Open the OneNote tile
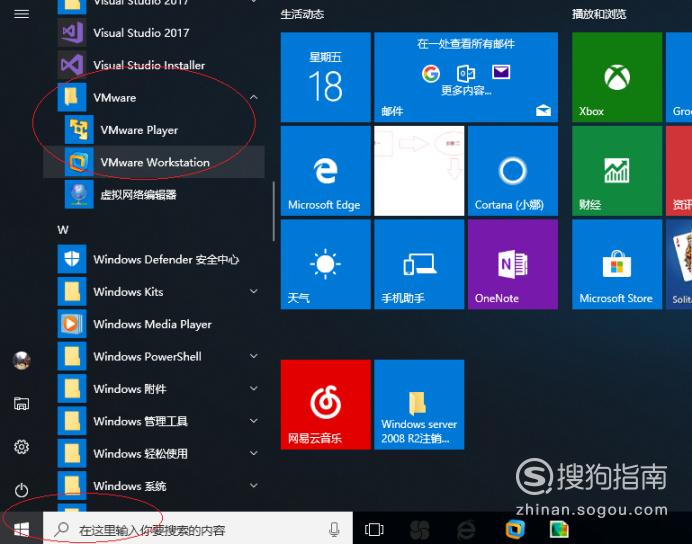The image size is (692, 544). 513,265
